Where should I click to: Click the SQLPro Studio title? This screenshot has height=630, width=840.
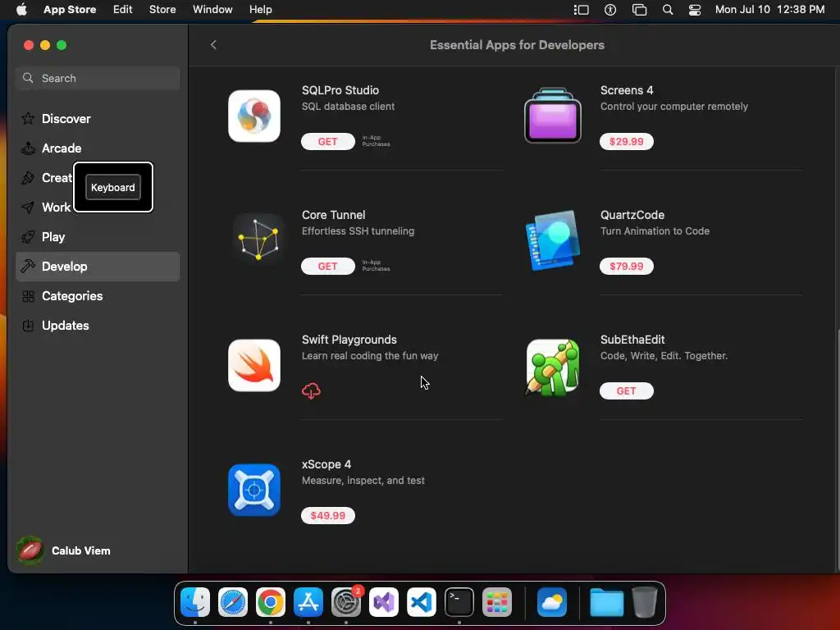[x=340, y=90]
